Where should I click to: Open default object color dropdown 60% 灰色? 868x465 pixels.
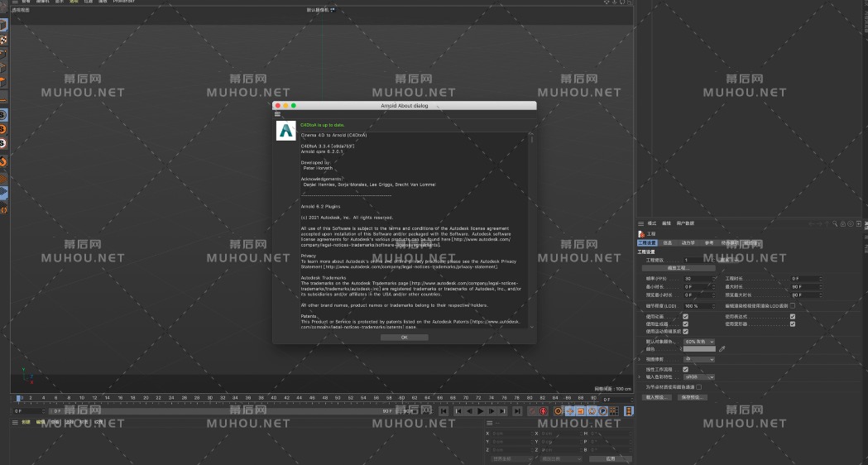(699, 342)
